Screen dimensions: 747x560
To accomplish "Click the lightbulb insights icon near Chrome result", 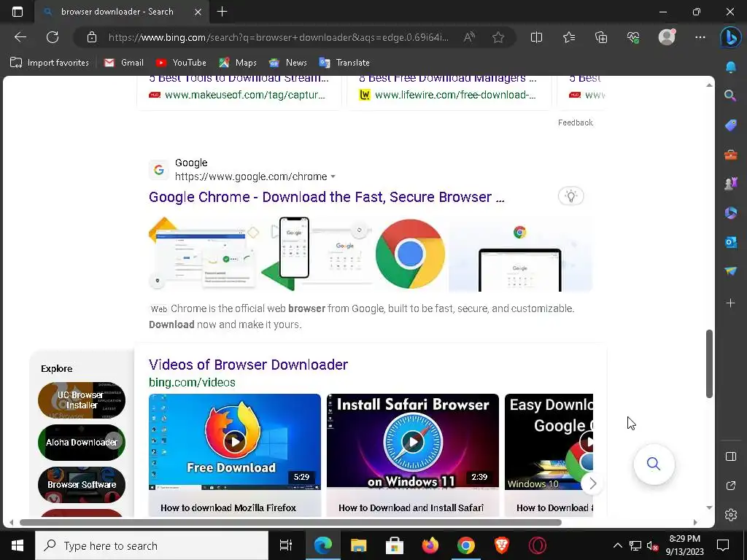I will 570,195.
